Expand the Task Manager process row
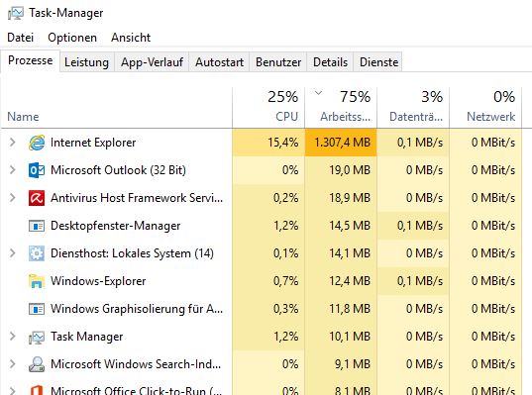 [x=13, y=337]
